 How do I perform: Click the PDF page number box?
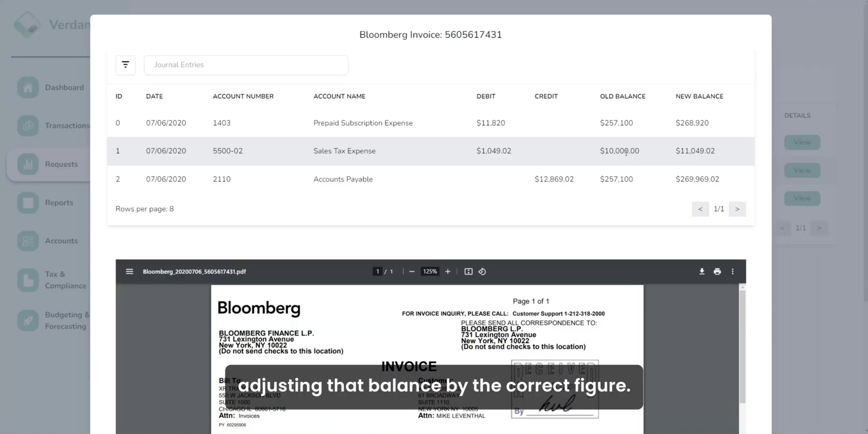point(377,272)
